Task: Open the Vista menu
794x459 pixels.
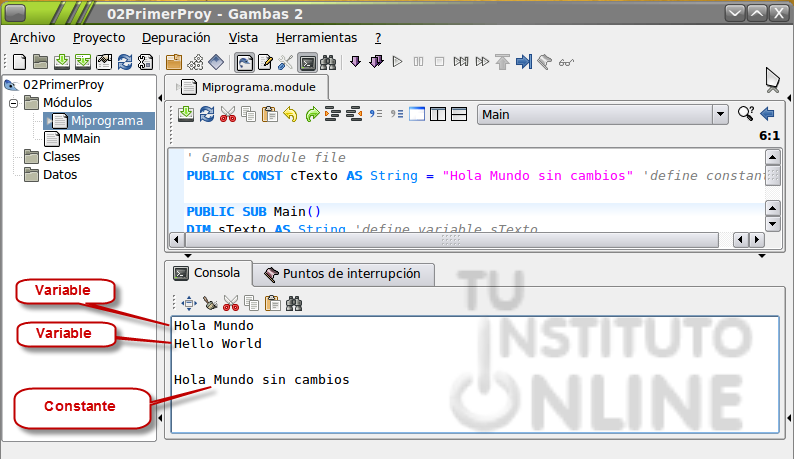Action: point(243,38)
